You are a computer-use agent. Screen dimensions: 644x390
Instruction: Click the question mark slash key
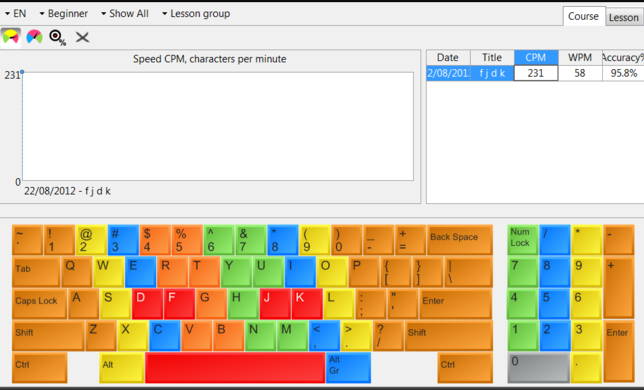(x=389, y=336)
